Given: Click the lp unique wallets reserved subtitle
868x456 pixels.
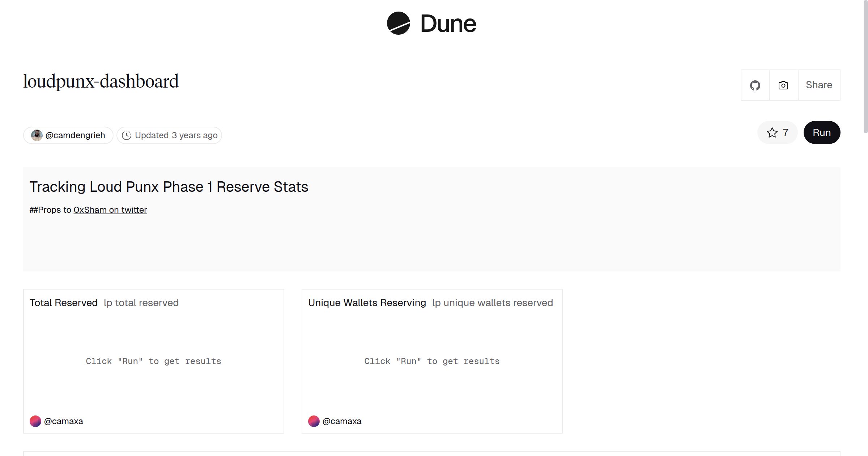Looking at the screenshot, I should click(x=492, y=303).
